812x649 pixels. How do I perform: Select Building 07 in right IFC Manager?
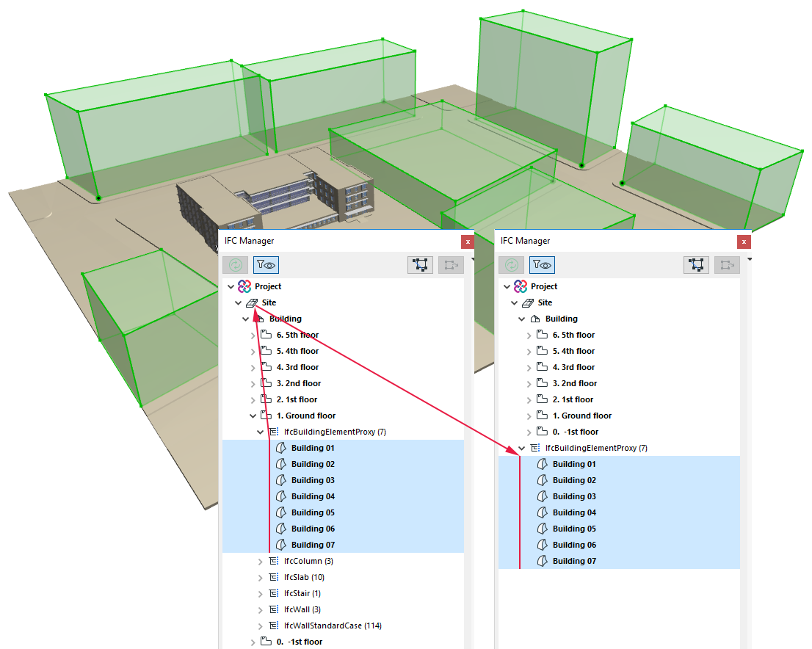[620, 561]
